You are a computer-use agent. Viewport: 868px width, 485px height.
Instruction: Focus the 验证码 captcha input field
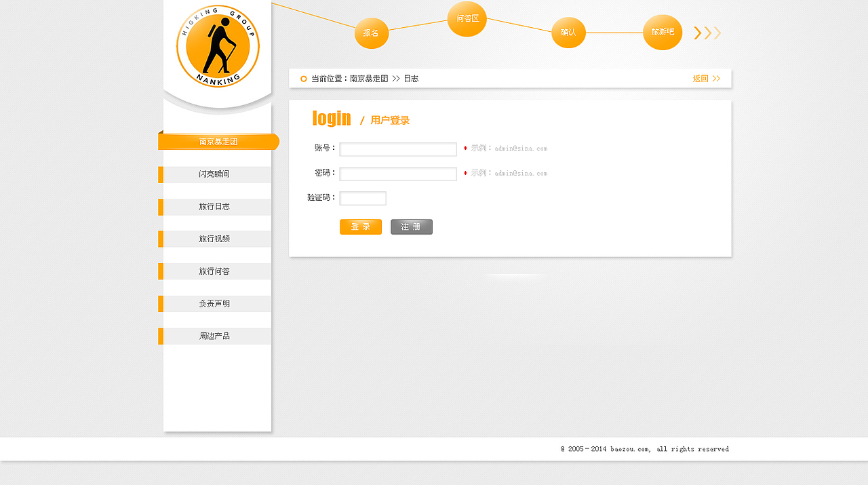click(x=363, y=198)
